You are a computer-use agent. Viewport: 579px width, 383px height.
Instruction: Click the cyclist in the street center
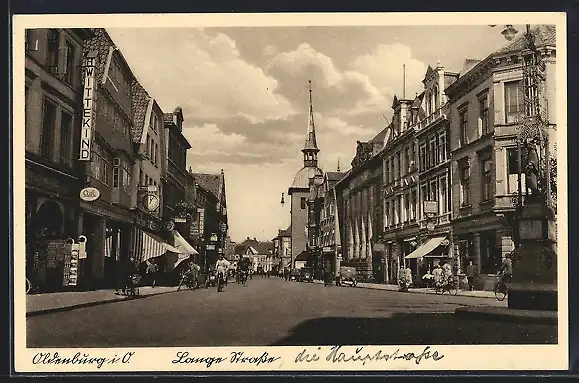[x=222, y=273]
